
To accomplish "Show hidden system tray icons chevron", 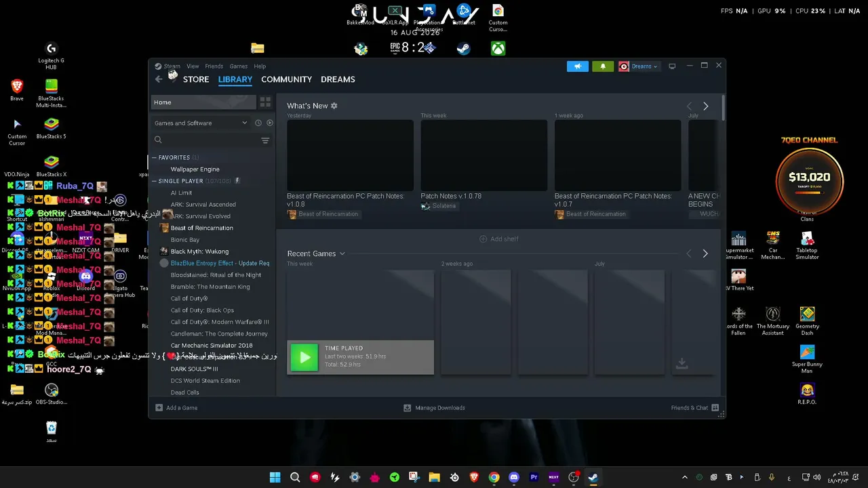I will tap(684, 477).
